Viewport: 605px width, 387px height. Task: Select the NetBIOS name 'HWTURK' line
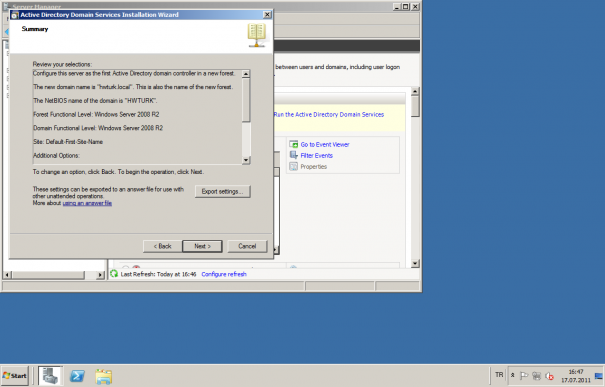pyautogui.click(x=95, y=101)
